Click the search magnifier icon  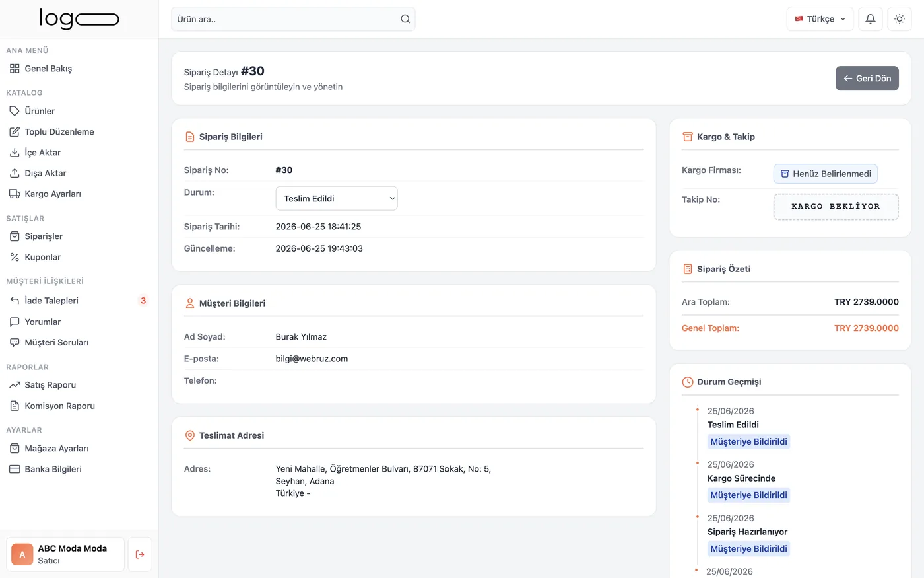(x=405, y=19)
